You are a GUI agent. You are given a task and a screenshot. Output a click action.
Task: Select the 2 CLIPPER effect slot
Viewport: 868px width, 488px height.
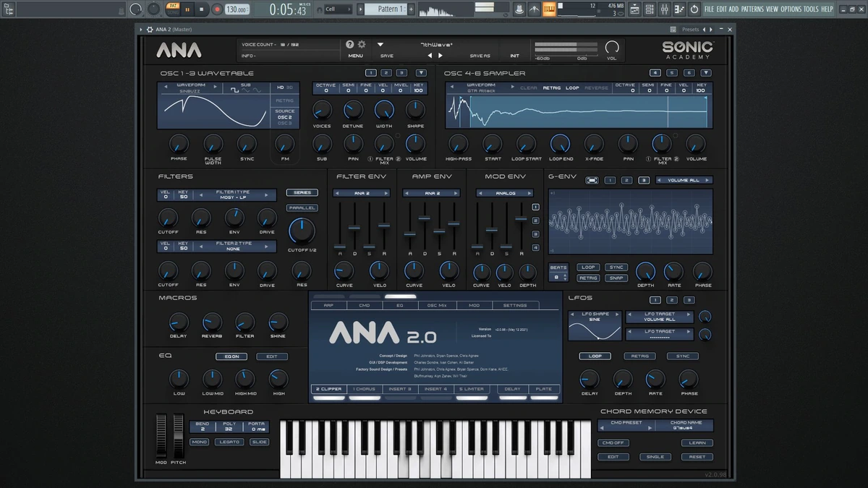point(328,389)
